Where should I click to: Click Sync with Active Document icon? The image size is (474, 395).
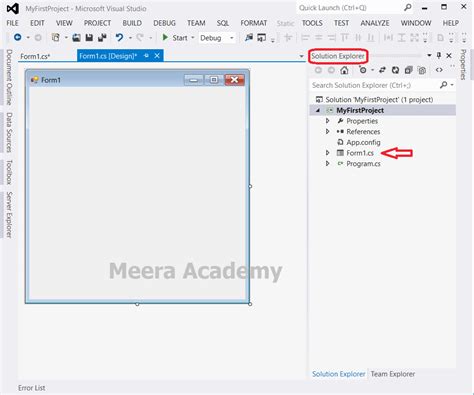382,70
